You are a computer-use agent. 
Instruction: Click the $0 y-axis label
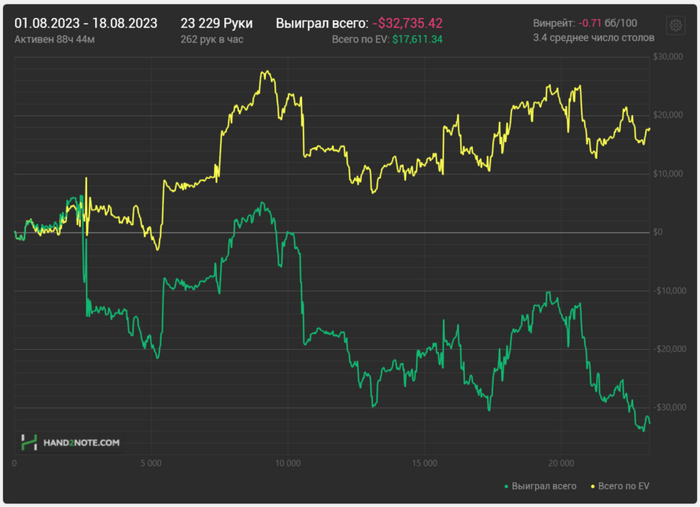coord(658,232)
